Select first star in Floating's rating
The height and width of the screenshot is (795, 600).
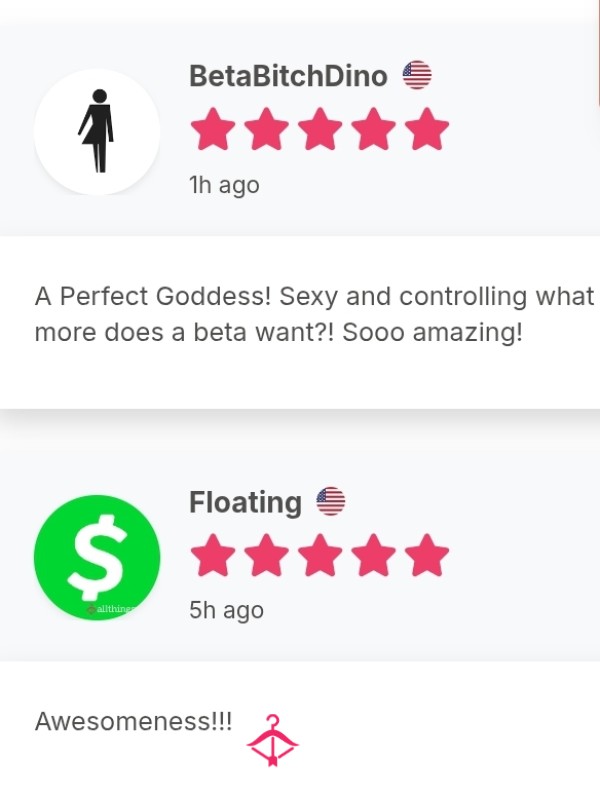[x=213, y=555]
